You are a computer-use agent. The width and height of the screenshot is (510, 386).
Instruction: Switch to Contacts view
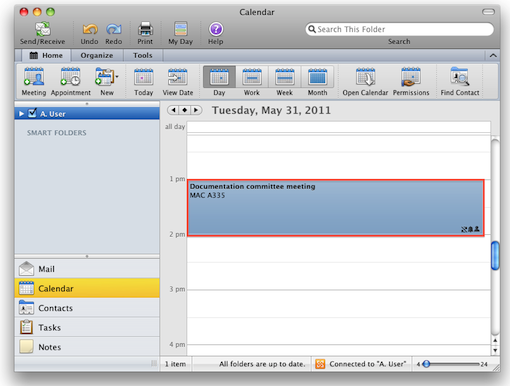pyautogui.click(x=87, y=308)
